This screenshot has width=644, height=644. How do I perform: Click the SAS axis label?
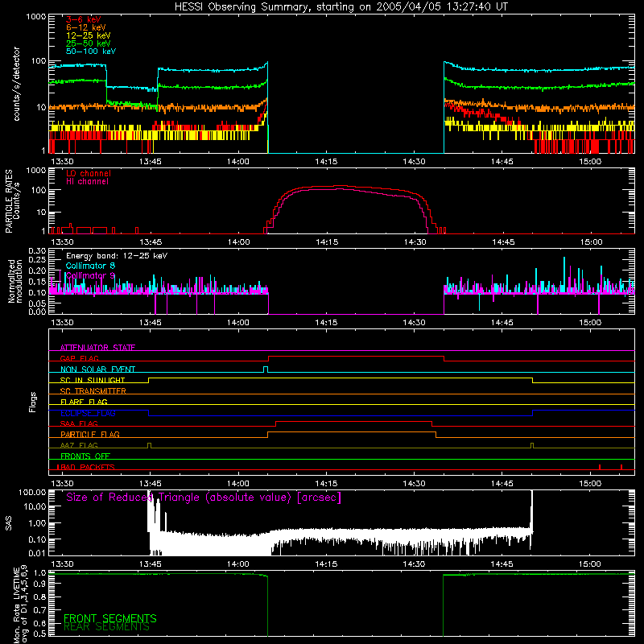point(8,523)
